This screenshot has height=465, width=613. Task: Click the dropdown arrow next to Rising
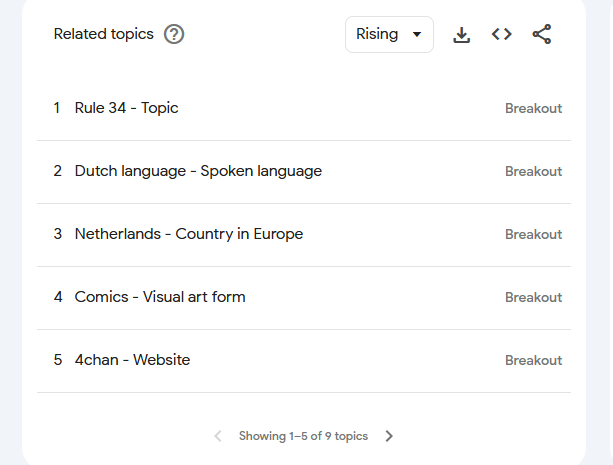click(x=416, y=35)
